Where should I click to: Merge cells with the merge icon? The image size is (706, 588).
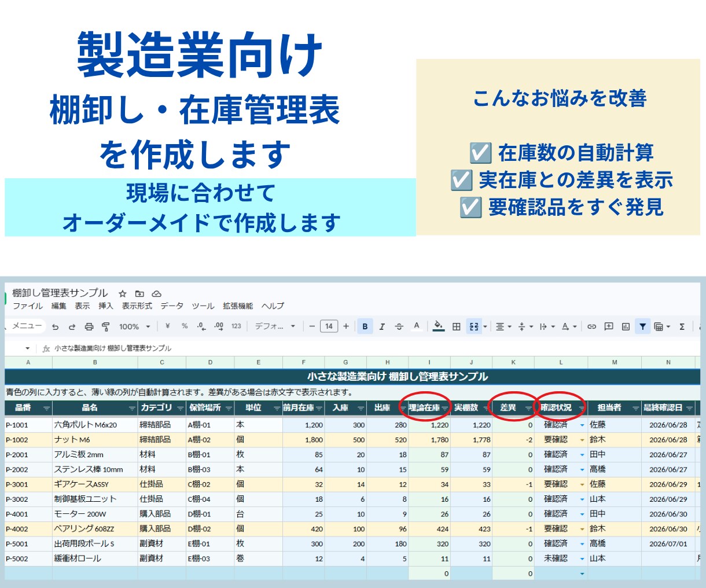tap(474, 326)
